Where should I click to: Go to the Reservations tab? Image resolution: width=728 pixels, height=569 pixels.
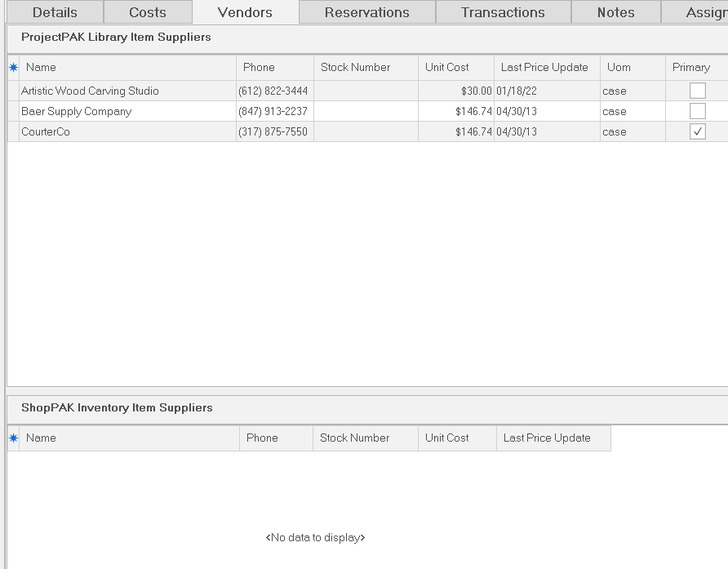[x=366, y=12]
